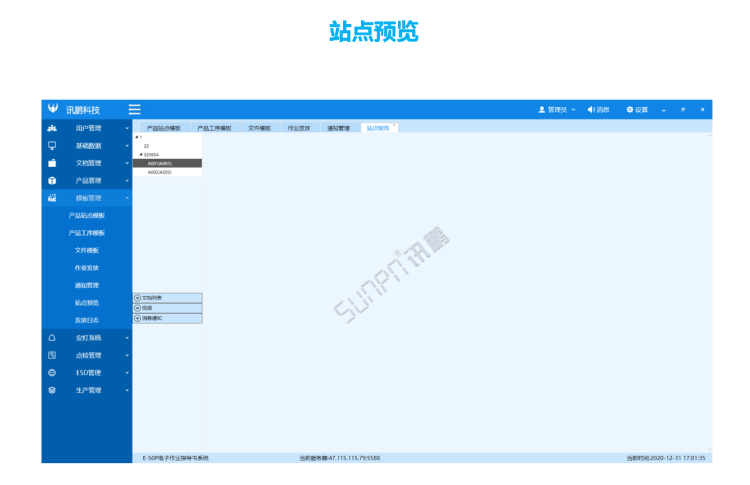
Task: Expand the ESD管理 menu arrow
Action: [127, 373]
